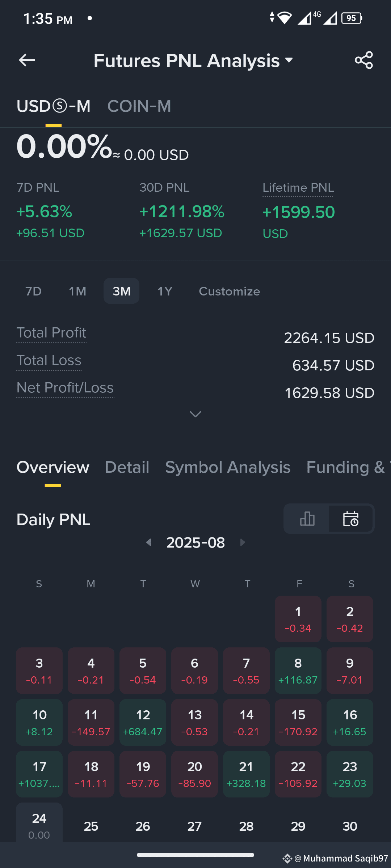391x868 pixels.
Task: Tap Total Profit label for explanation
Action: point(51,333)
